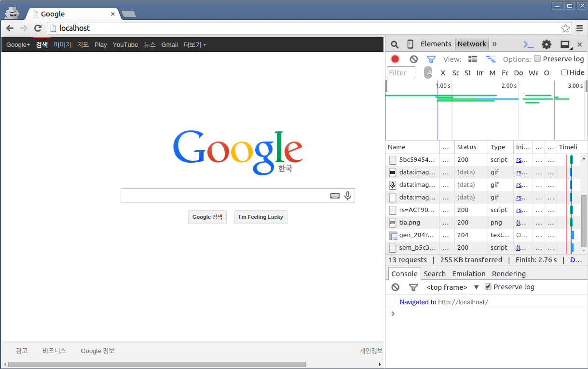
Task: Open the Search drawer tab
Action: [435, 274]
